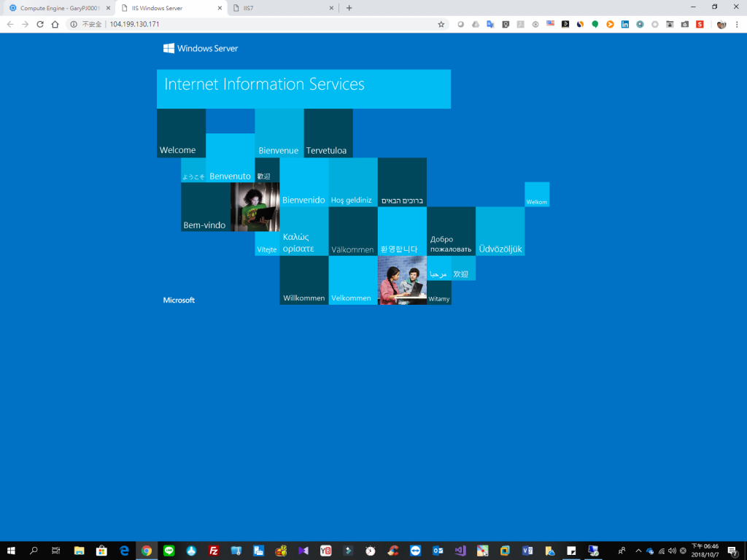Click the Microsoft logo text
The height and width of the screenshot is (560, 747).
coord(179,300)
